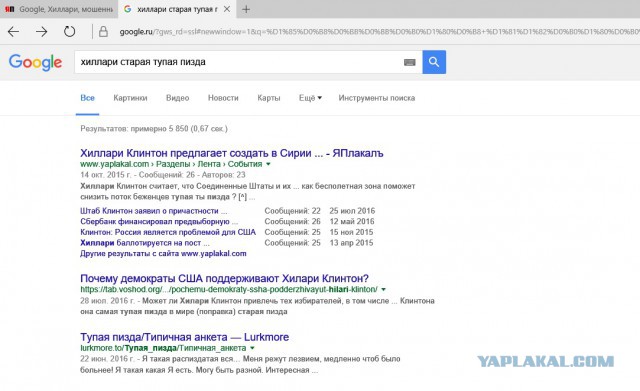
Task: Click the results count text Результатов: примерно 5 850
Action: 154,129
